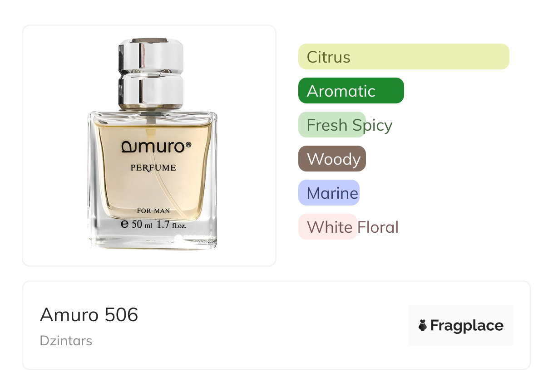Open the Amuro 506 title
The width and height of the screenshot is (553, 392).
89,314
